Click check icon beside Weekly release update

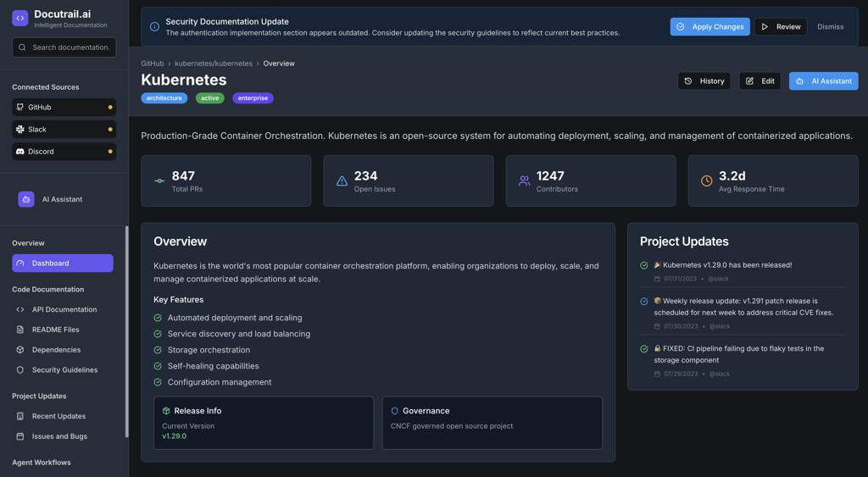click(x=644, y=302)
